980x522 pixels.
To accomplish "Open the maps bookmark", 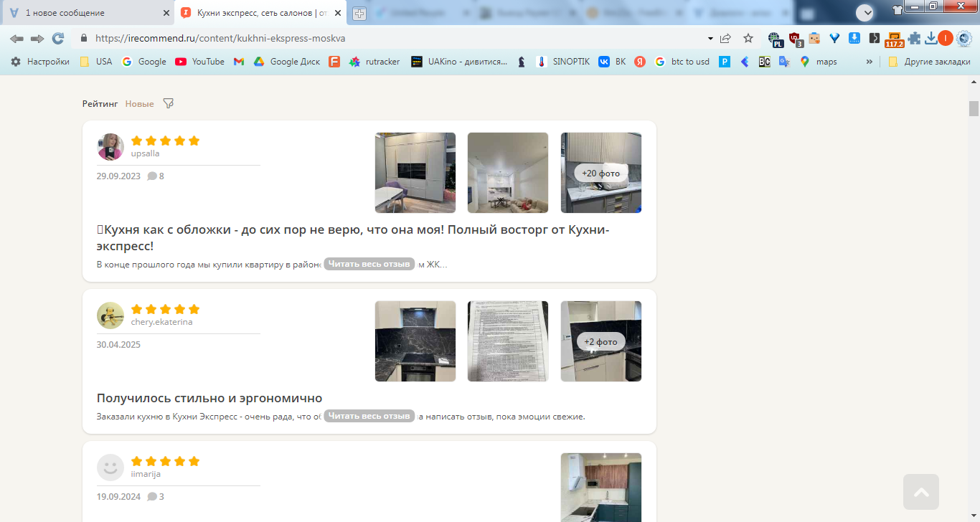I will pyautogui.click(x=819, y=62).
